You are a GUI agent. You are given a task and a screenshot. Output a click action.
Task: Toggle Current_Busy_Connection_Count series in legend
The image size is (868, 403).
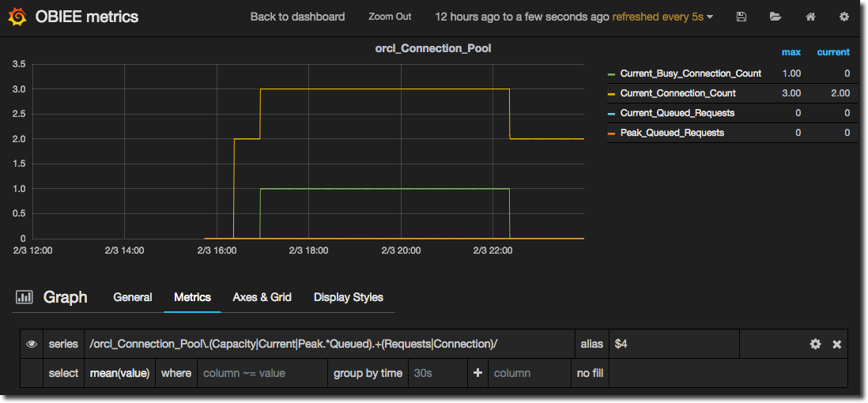(x=690, y=73)
